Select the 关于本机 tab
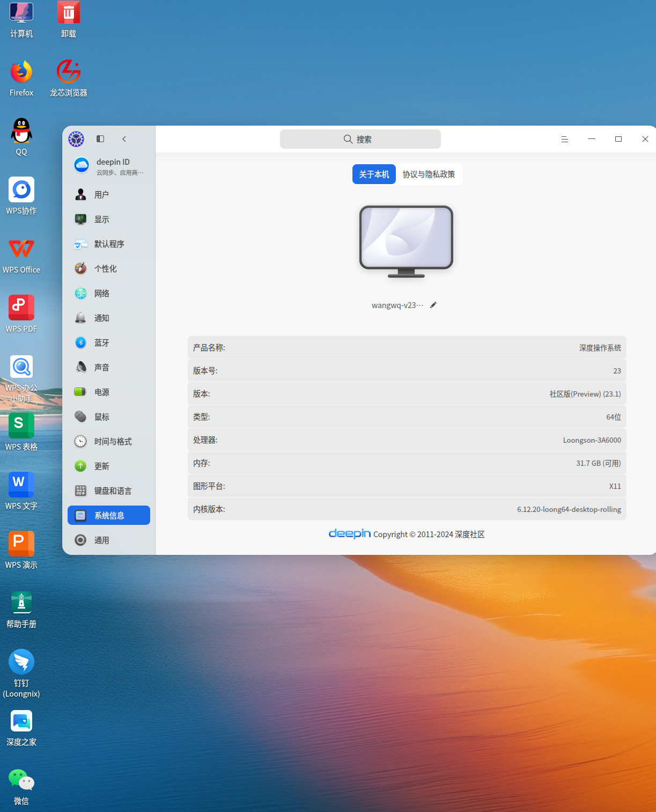The image size is (656, 812). pos(374,174)
